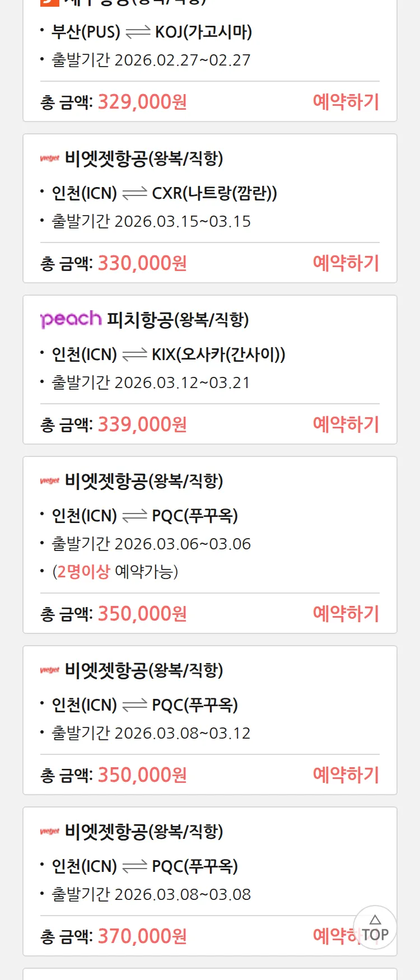The image size is (420, 980).
Task: Select 예약하기 on the 2명이상 Phu Quoc card
Action: coord(346,613)
